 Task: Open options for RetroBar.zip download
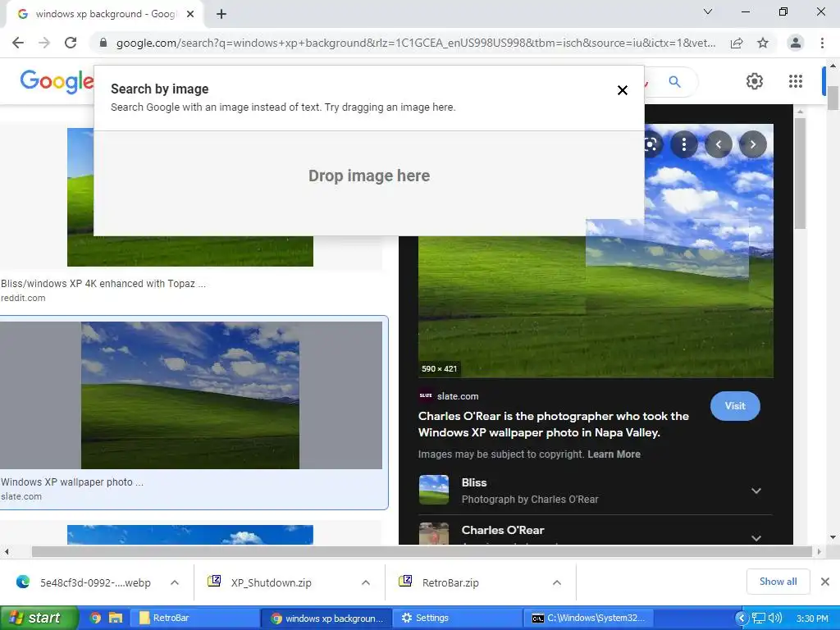557,582
